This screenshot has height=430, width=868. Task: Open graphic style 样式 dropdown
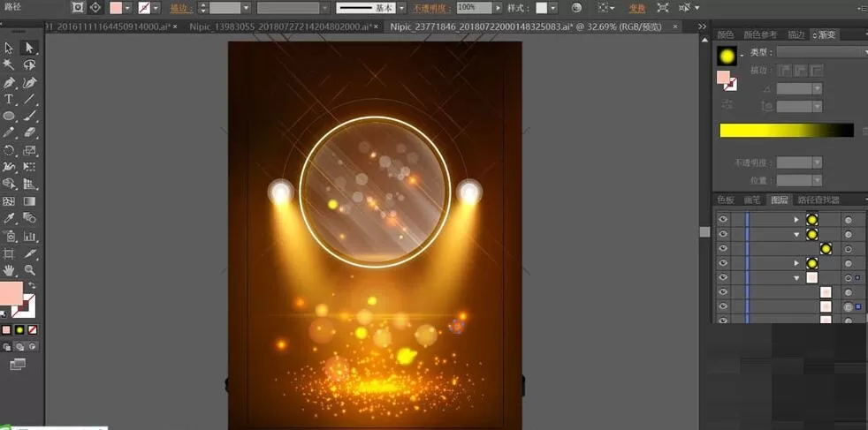[553, 8]
